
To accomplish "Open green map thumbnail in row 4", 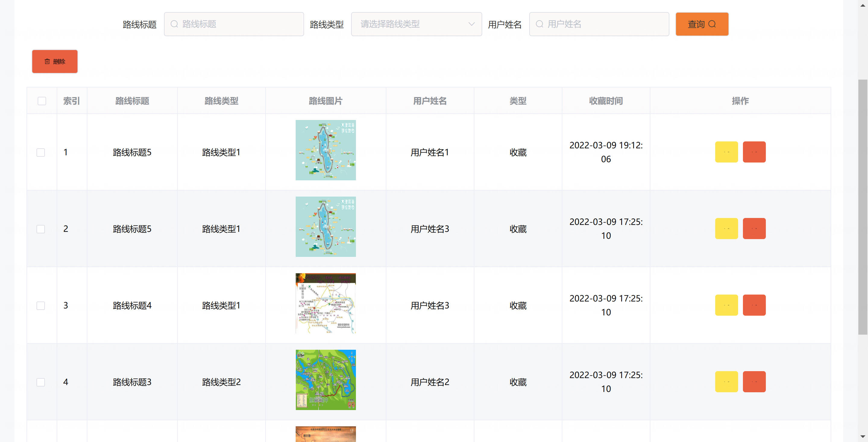I will (325, 380).
